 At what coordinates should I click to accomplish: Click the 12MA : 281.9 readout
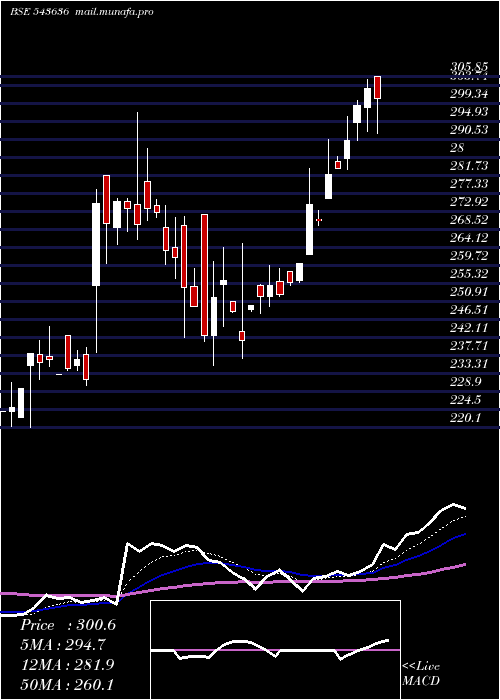pyautogui.click(x=68, y=665)
